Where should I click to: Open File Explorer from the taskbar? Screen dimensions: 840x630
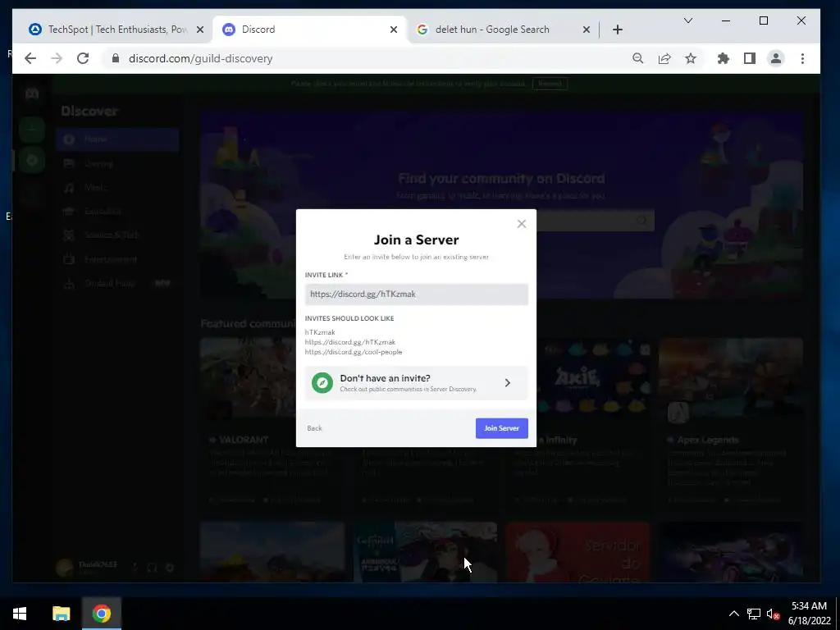click(x=61, y=614)
